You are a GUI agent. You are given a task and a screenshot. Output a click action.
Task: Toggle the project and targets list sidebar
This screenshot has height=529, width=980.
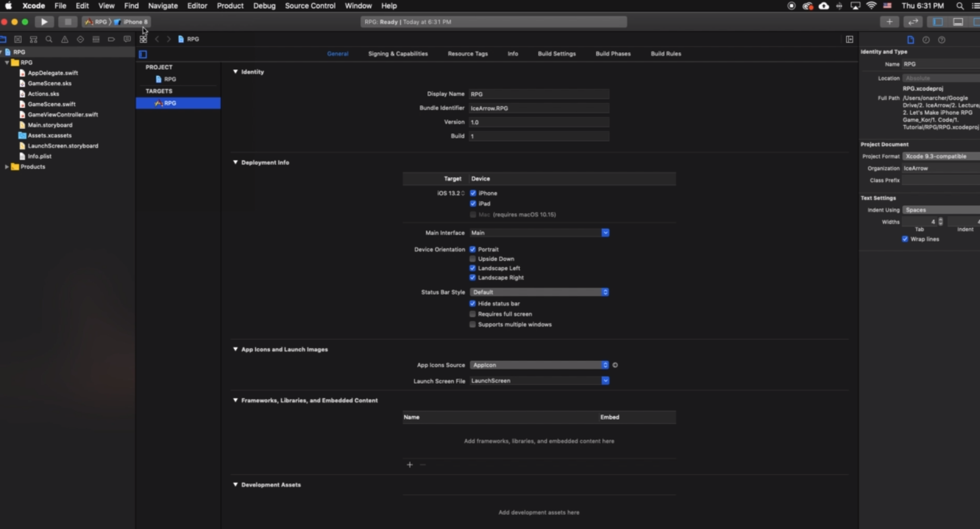[x=143, y=54]
